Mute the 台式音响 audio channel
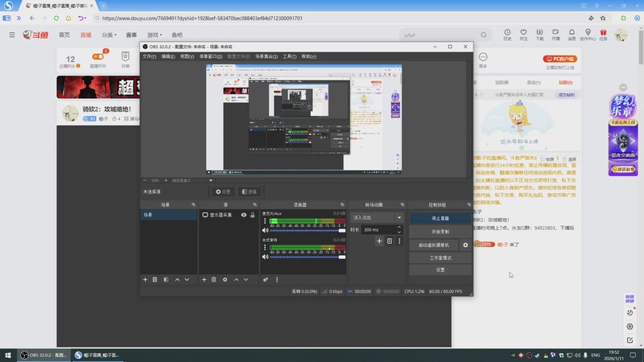Image resolution: width=644 pixels, height=362 pixels. click(x=265, y=255)
